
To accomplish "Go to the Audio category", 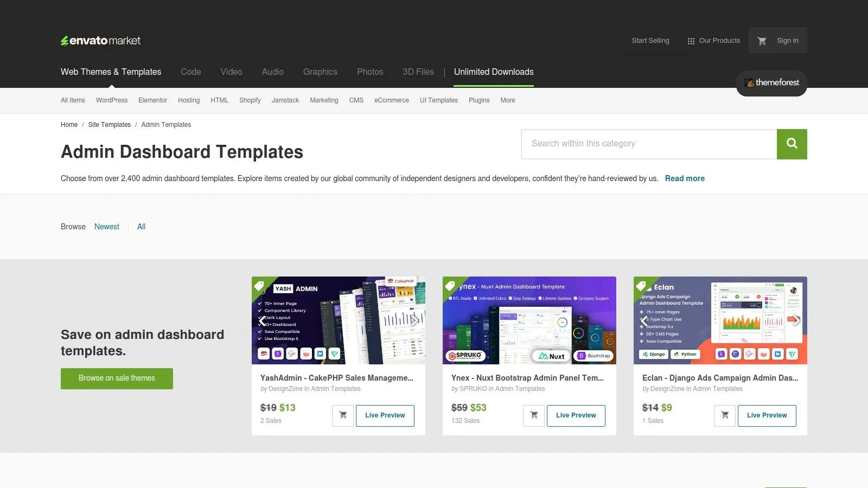I will click(x=273, y=72).
